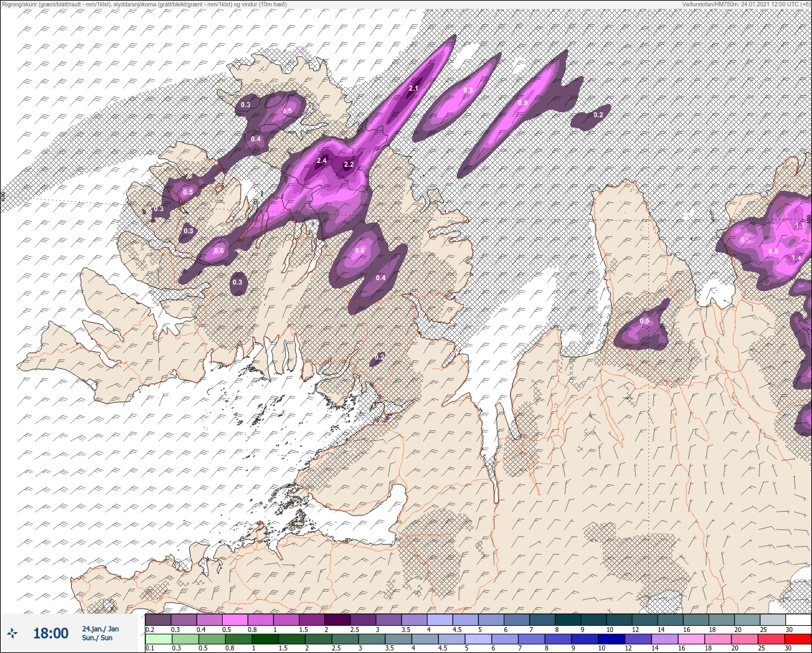Image resolution: width=812 pixels, height=653 pixels.
Task: Select the bright red swatch ending the lower legend row
Action: [x=797, y=639]
